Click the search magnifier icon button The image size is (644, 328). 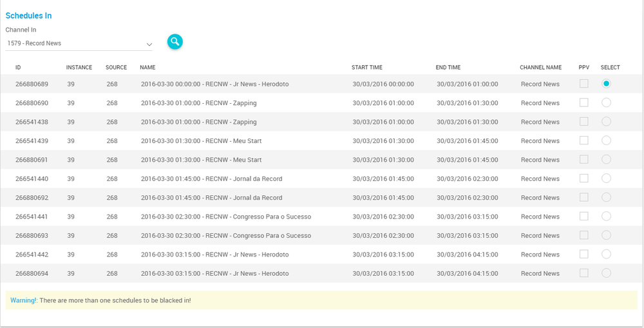[175, 42]
